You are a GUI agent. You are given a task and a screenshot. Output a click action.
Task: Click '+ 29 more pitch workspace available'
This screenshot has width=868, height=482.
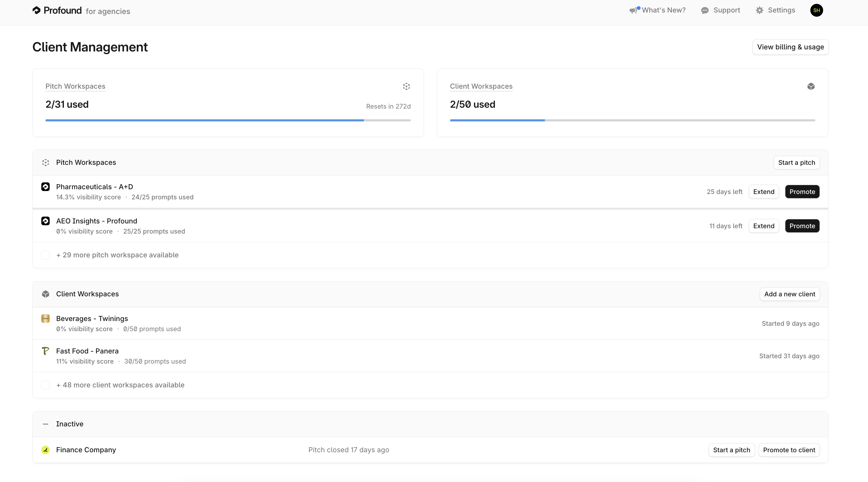coord(117,255)
